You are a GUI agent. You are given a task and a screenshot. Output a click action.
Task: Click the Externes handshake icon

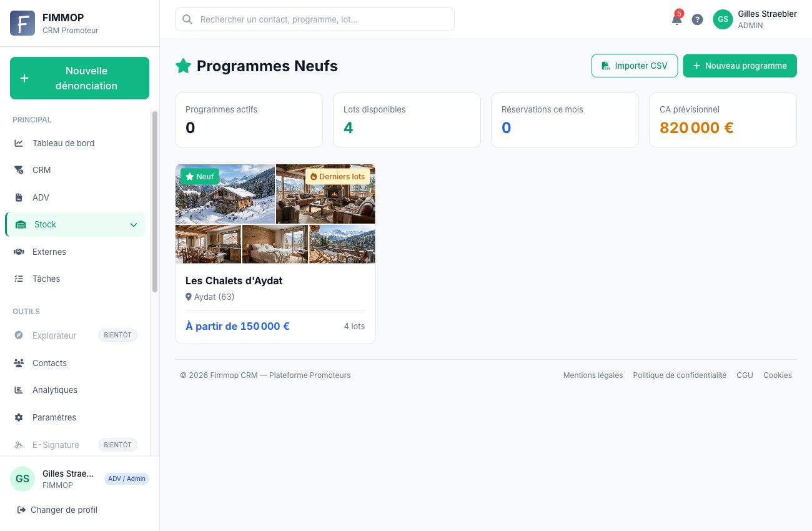19,252
